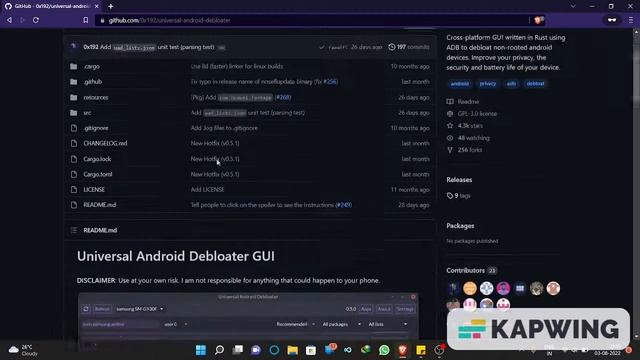
Task: Open pull request #268 link
Action: 283,97
